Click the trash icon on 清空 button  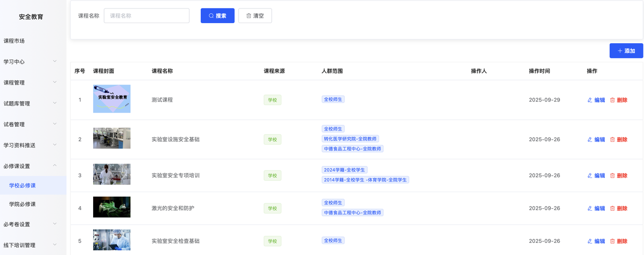tap(249, 16)
